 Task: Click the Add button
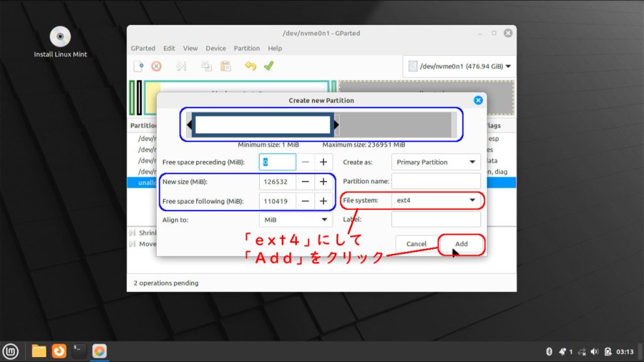tap(461, 244)
